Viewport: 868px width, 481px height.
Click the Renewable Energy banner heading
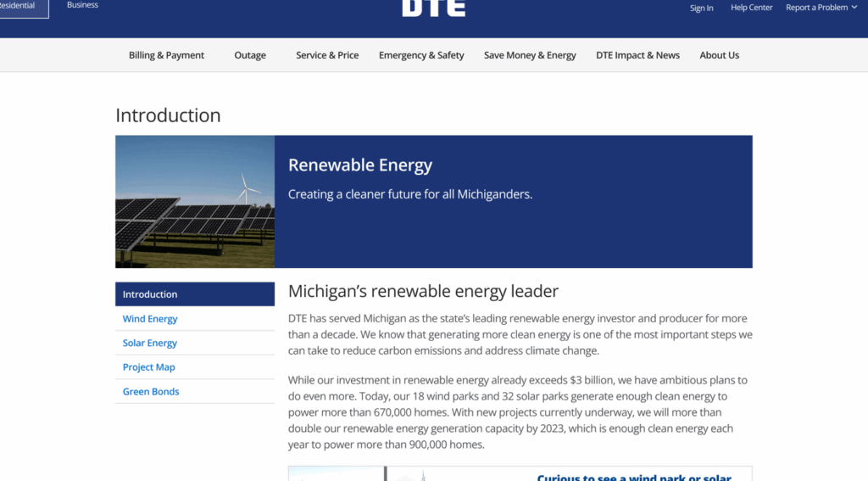(360, 165)
